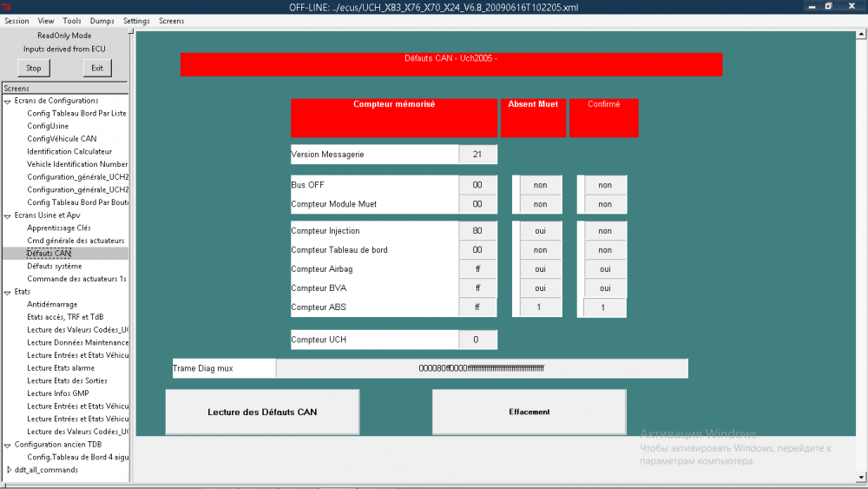Click the application icon in title bar

[7, 7]
